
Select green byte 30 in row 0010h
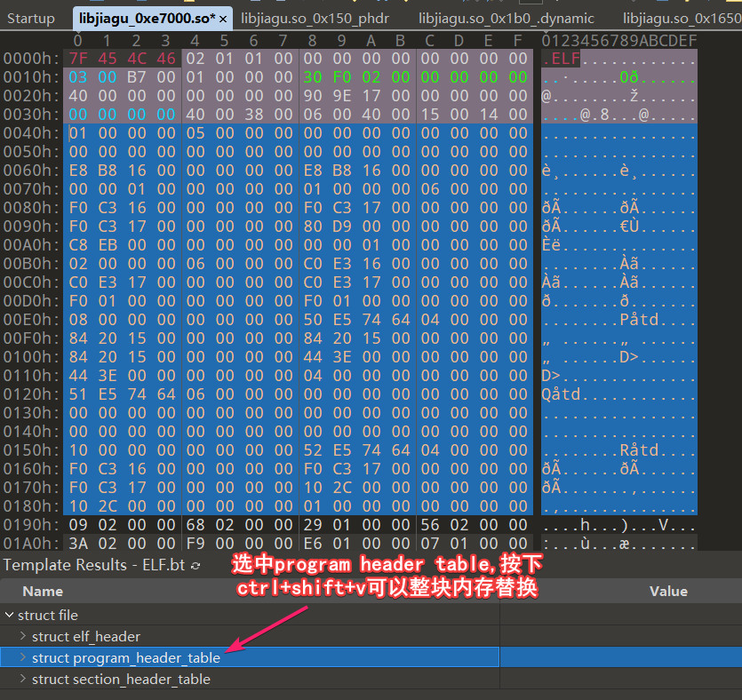313,77
